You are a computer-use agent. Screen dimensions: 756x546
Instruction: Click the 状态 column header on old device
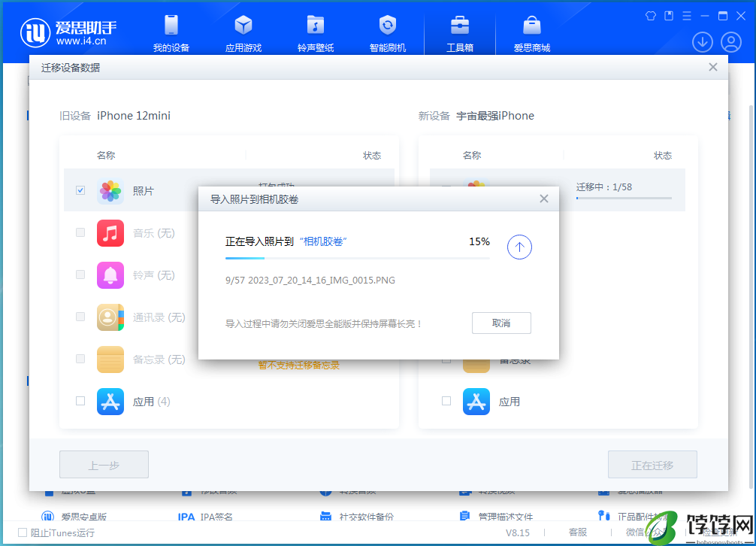tap(372, 156)
